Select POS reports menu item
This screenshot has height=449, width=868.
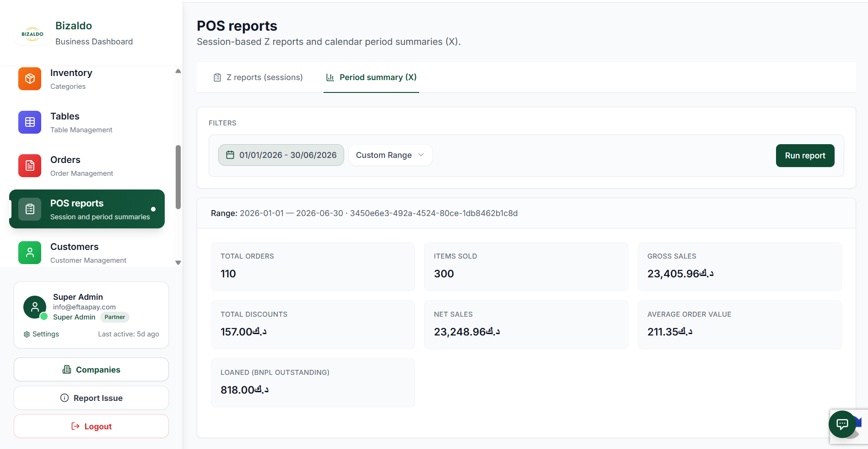87,209
